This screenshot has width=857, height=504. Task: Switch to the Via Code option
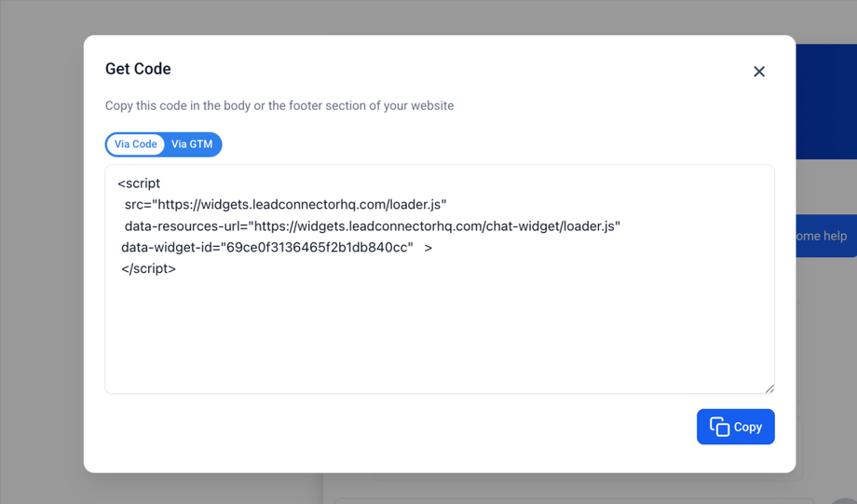tap(136, 144)
